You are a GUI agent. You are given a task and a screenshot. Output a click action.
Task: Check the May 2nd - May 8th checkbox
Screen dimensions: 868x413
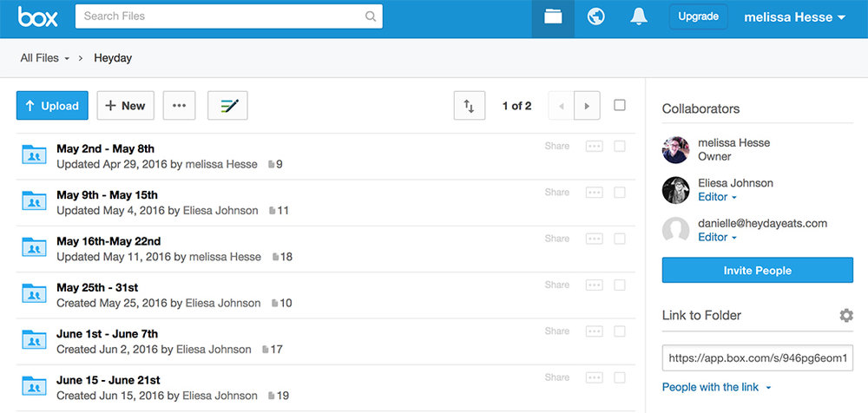pyautogui.click(x=620, y=146)
